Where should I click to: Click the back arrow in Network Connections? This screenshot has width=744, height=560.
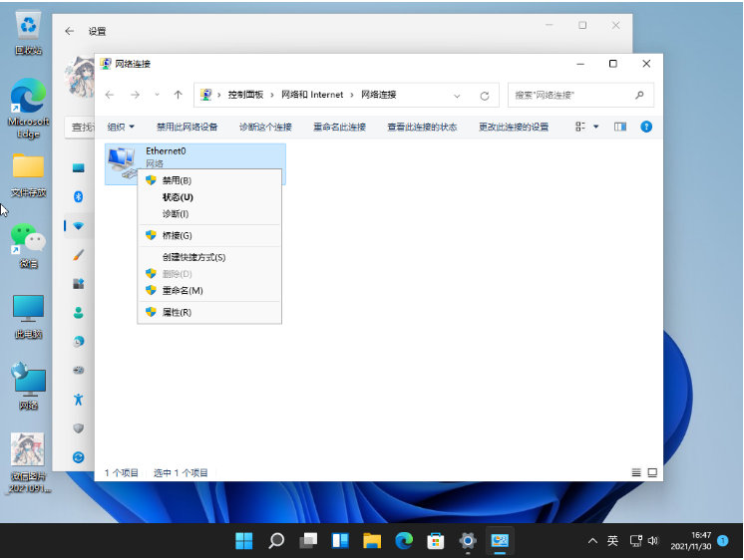tap(110, 95)
